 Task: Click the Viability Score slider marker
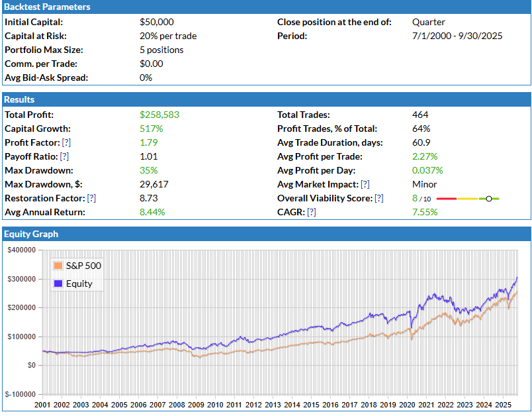click(488, 199)
